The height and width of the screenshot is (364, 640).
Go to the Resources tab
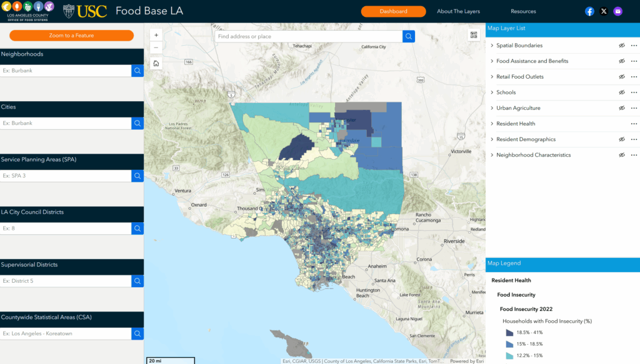pos(523,11)
